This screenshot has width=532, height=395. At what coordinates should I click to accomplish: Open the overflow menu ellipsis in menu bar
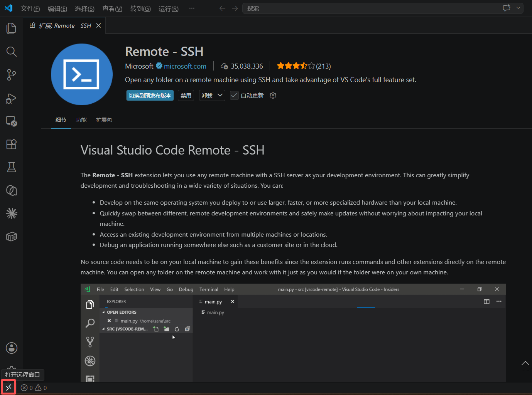click(192, 8)
